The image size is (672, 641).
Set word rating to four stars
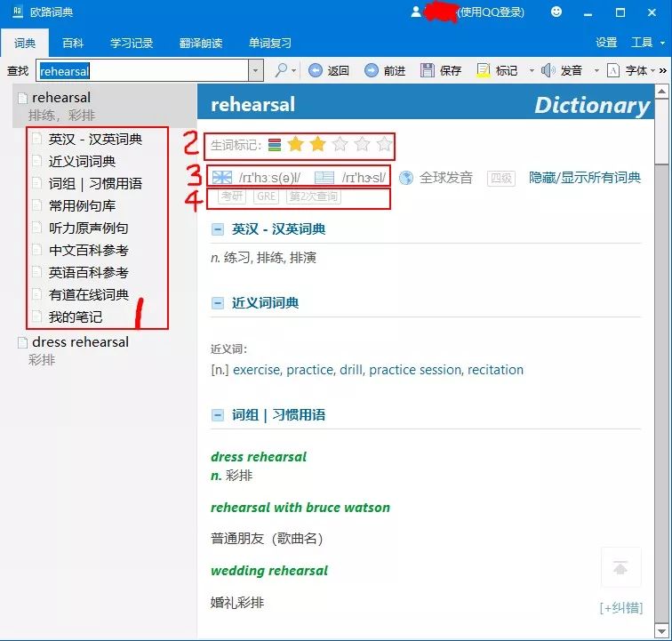point(362,144)
